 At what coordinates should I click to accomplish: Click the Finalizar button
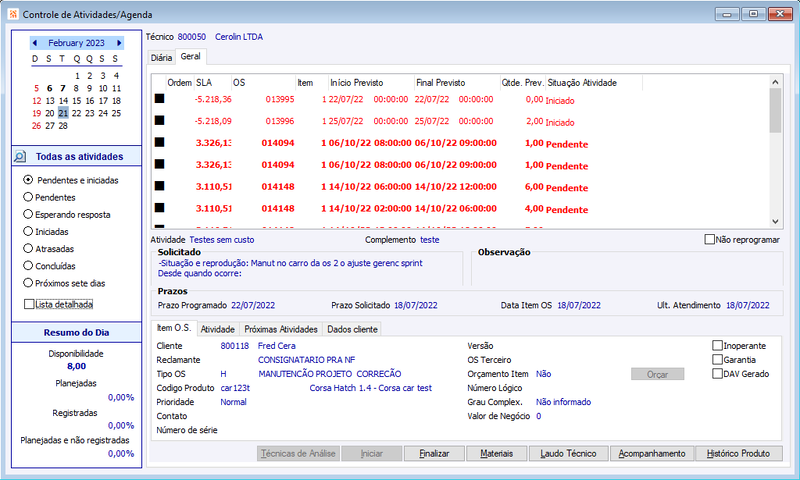(x=434, y=453)
